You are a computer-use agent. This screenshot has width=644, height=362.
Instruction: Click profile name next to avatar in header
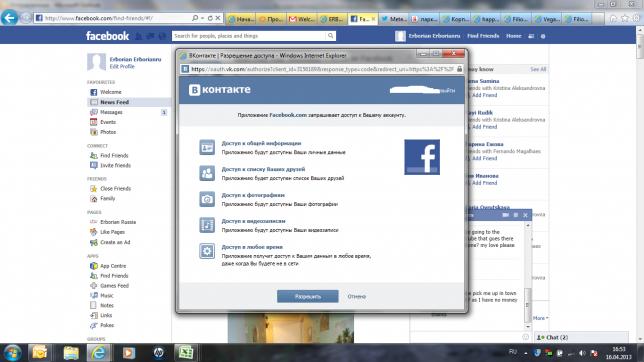pos(434,36)
